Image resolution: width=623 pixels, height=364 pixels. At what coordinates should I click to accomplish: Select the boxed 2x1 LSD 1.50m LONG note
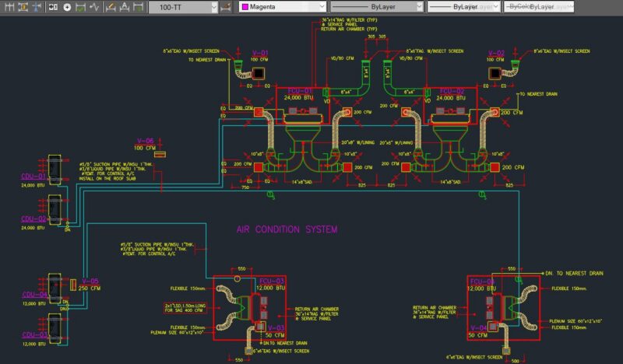coord(185,308)
